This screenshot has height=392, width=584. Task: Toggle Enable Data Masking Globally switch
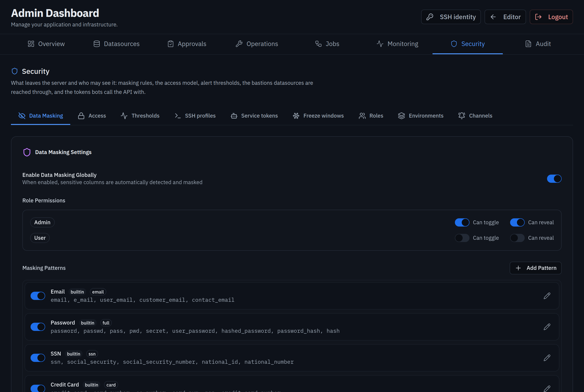pos(554,178)
